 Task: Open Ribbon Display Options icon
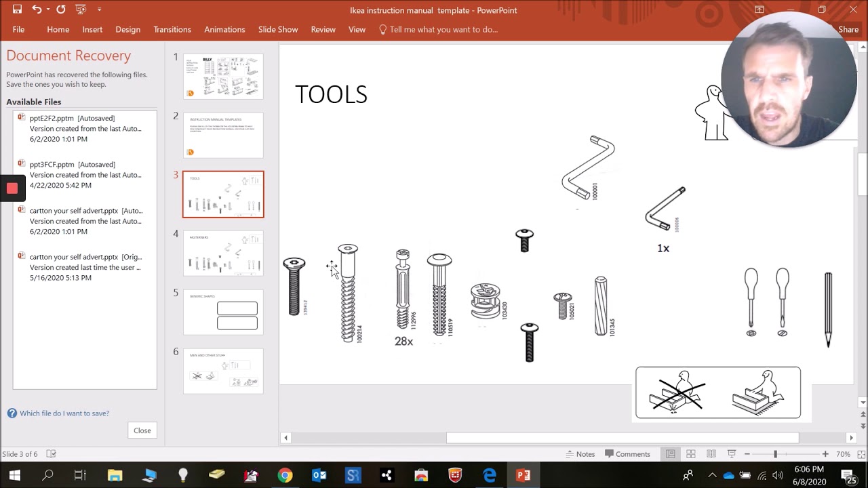pos(759,9)
